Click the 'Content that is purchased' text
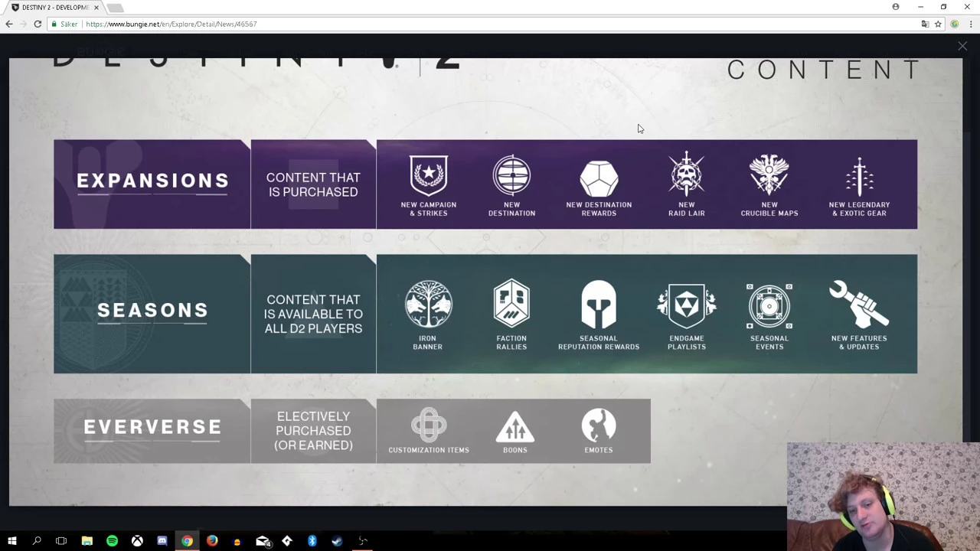The image size is (980, 551). [313, 184]
